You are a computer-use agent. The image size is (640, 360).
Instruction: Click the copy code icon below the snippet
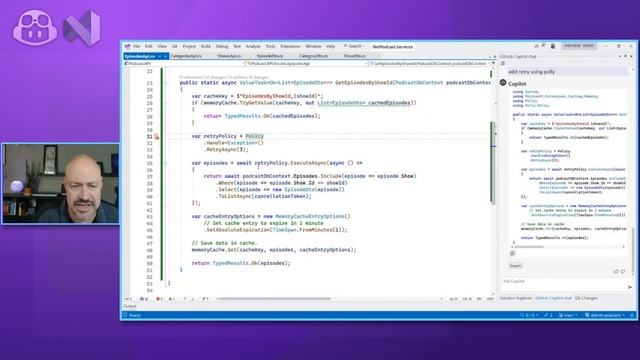coord(512,253)
